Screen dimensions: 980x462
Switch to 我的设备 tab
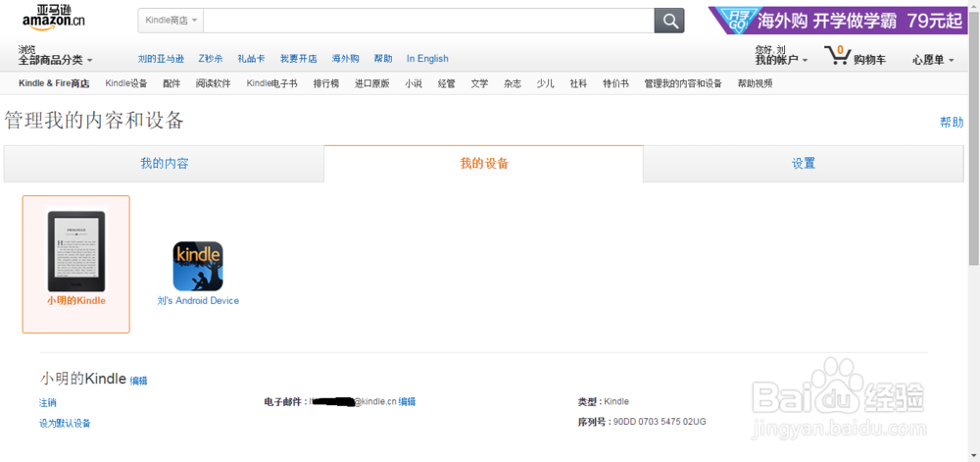point(484,164)
